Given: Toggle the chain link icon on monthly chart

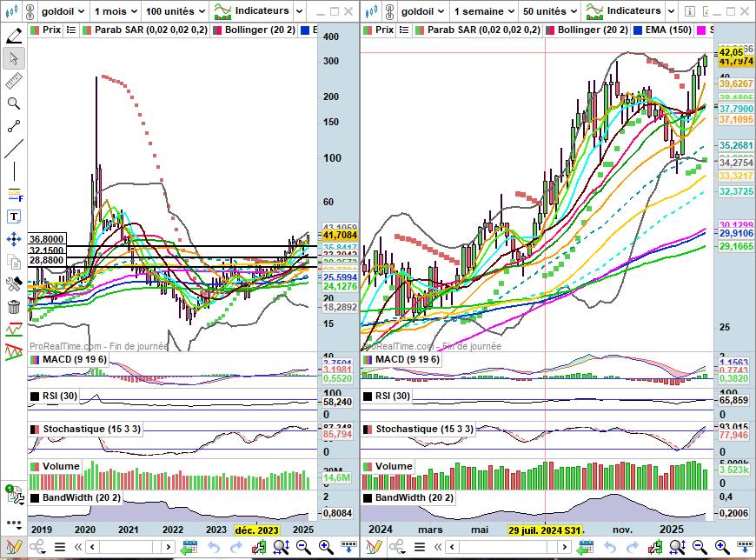Looking at the screenshot, I should point(37,547).
